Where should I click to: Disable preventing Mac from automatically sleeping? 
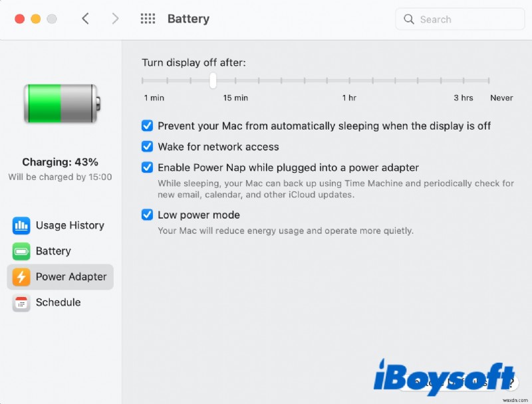[147, 126]
